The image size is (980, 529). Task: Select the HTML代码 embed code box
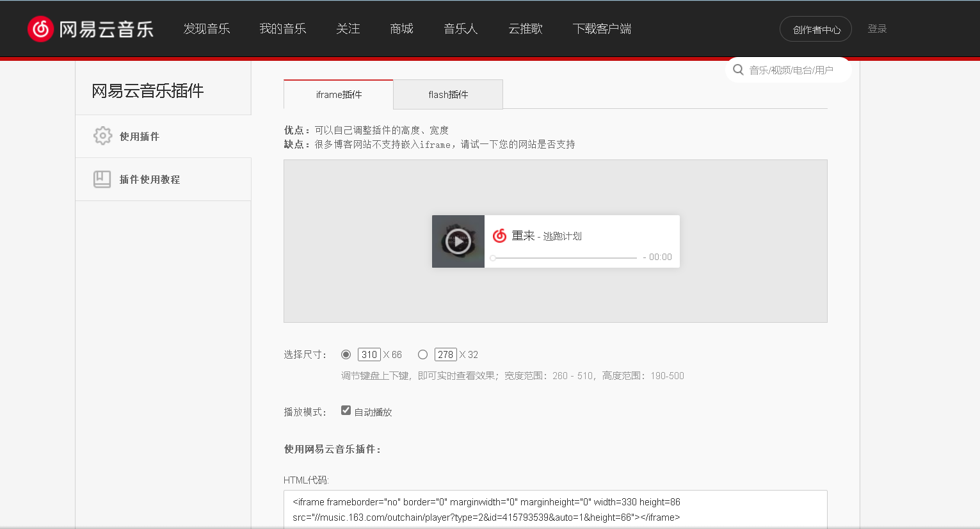pyautogui.click(x=556, y=509)
